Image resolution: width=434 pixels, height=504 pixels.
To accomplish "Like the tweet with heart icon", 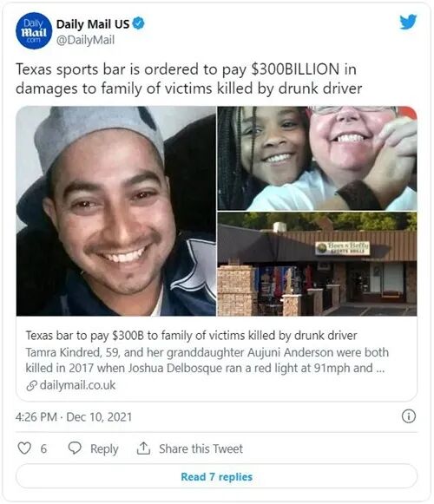I will pyautogui.click(x=24, y=448).
